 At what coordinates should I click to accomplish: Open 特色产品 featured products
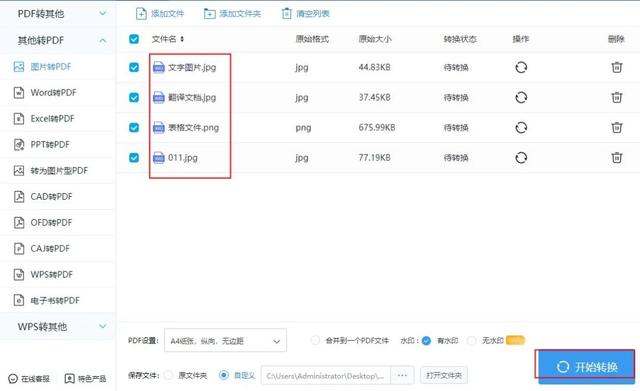pyautogui.click(x=85, y=378)
